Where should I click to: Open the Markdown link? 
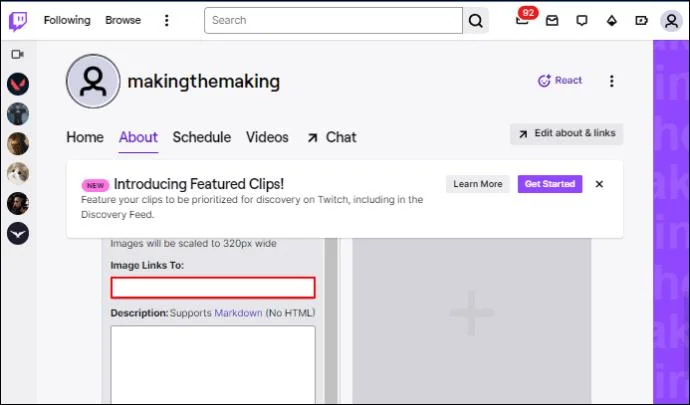239,313
